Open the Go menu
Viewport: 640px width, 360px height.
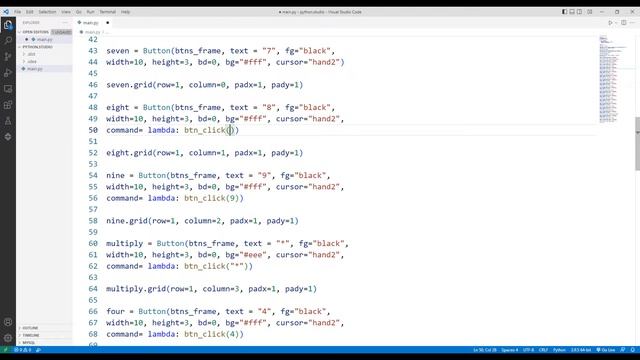tap(79, 12)
